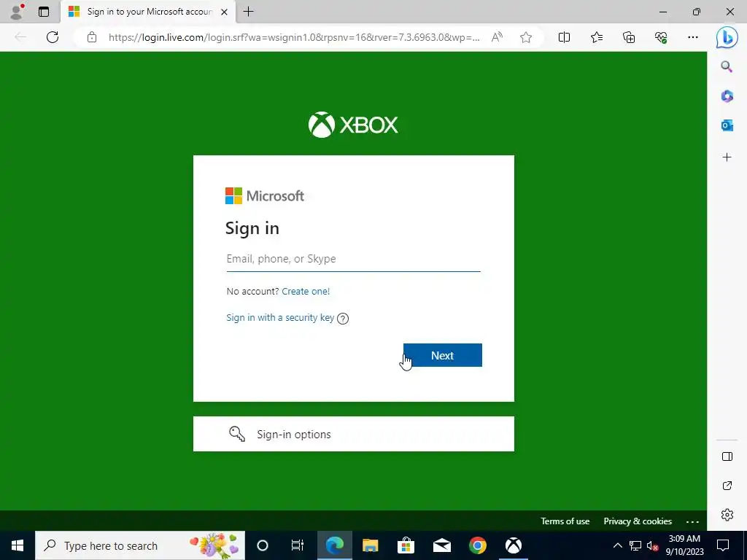Open Task View
The width and height of the screenshot is (747, 560).
(298, 545)
